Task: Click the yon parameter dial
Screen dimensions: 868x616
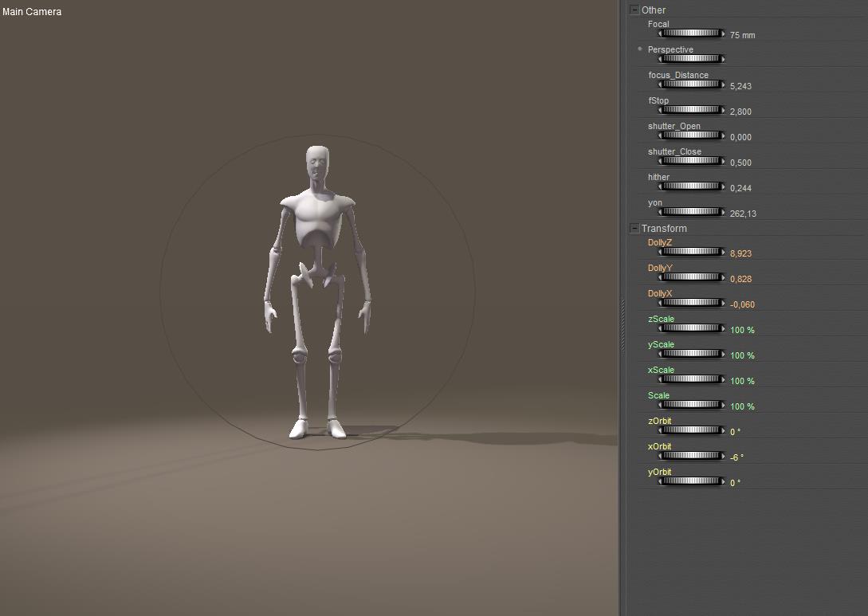Action: point(691,212)
